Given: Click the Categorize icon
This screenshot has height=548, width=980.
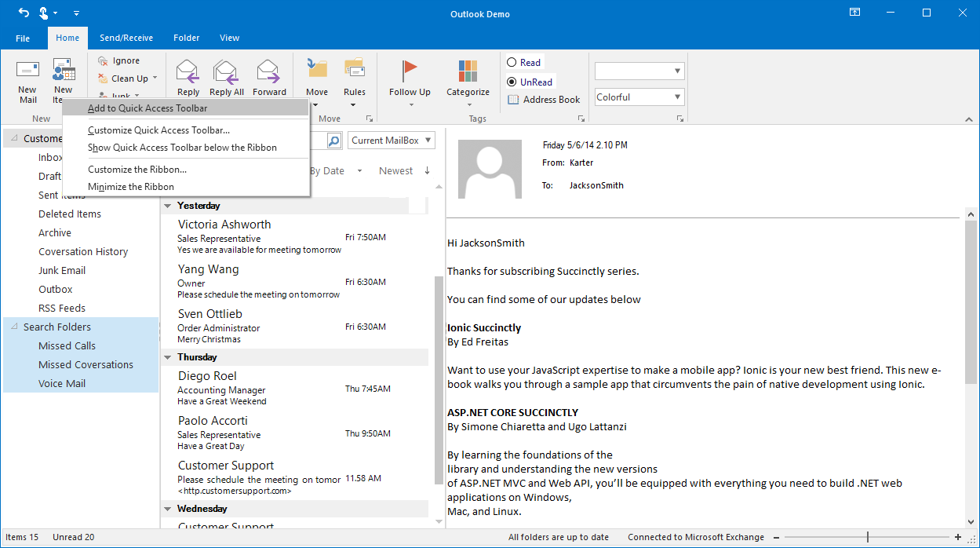Looking at the screenshot, I should click(x=468, y=79).
